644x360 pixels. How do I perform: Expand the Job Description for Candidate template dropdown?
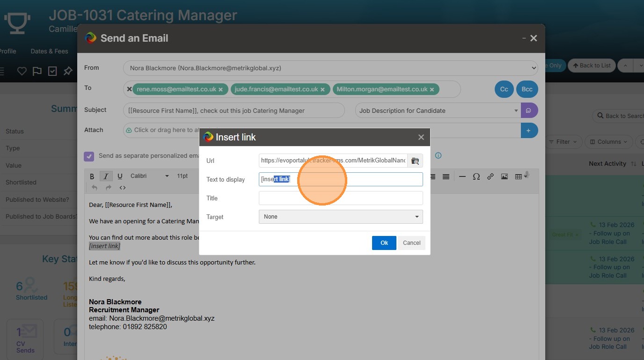pos(516,110)
